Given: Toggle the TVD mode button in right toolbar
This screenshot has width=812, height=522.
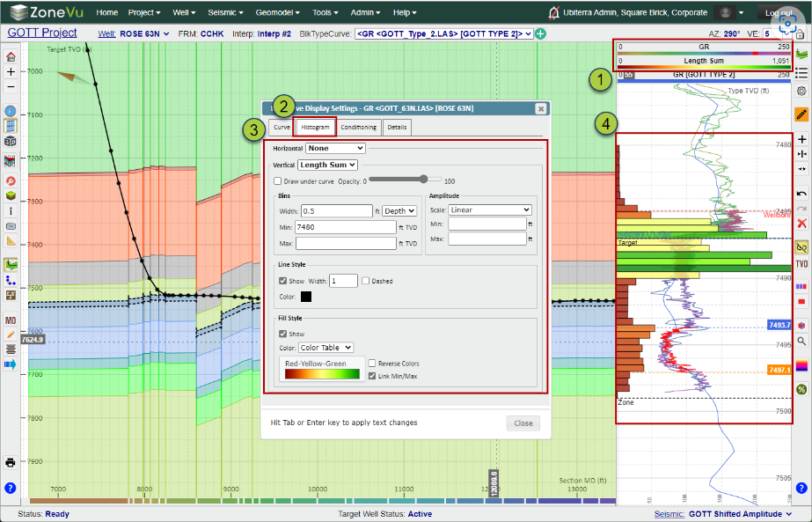Looking at the screenshot, I should click(801, 264).
